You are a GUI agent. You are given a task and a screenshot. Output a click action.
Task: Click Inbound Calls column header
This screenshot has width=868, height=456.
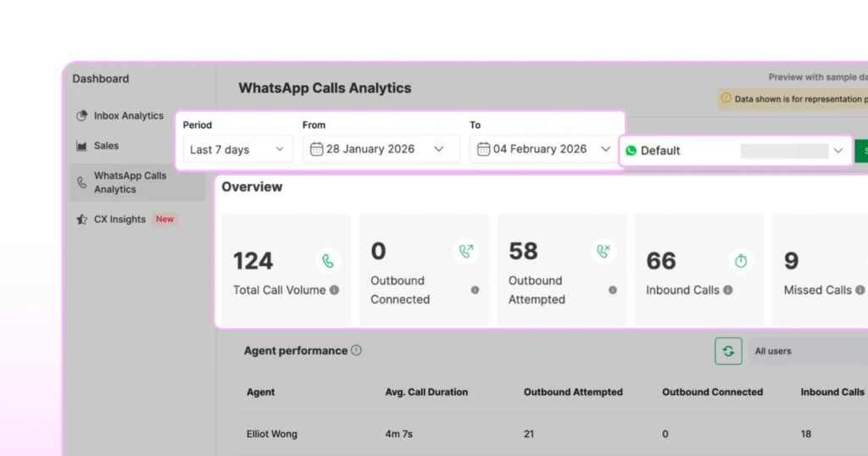tap(832, 392)
